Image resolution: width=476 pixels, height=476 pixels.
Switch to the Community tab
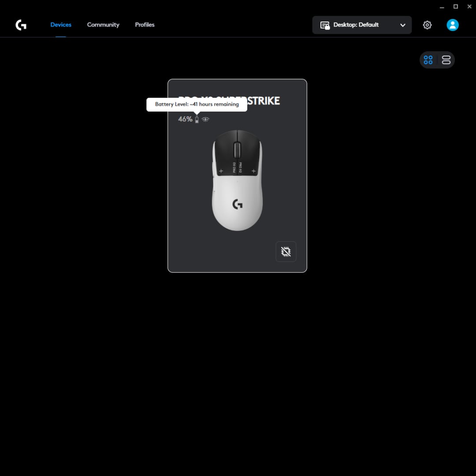tap(103, 25)
